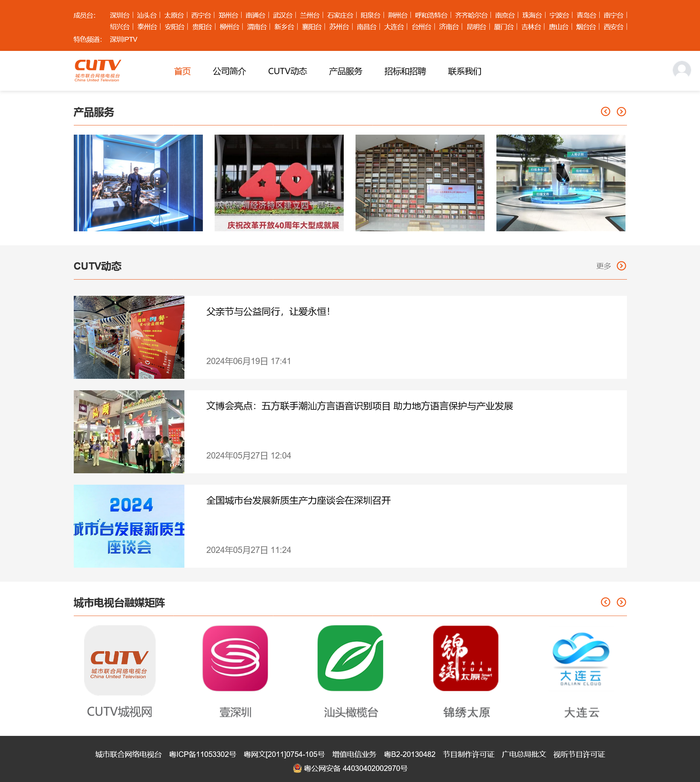
Task: Show next media matrix apps
Action: point(621,602)
